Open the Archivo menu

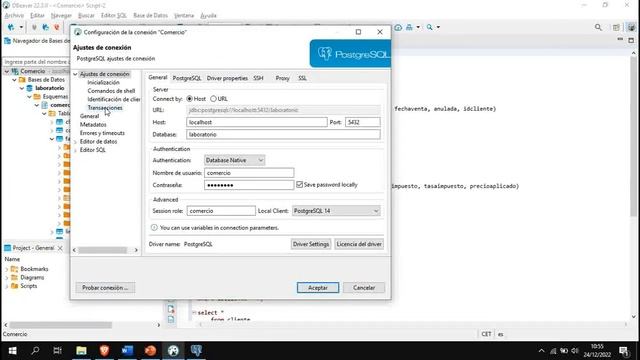pos(14,16)
